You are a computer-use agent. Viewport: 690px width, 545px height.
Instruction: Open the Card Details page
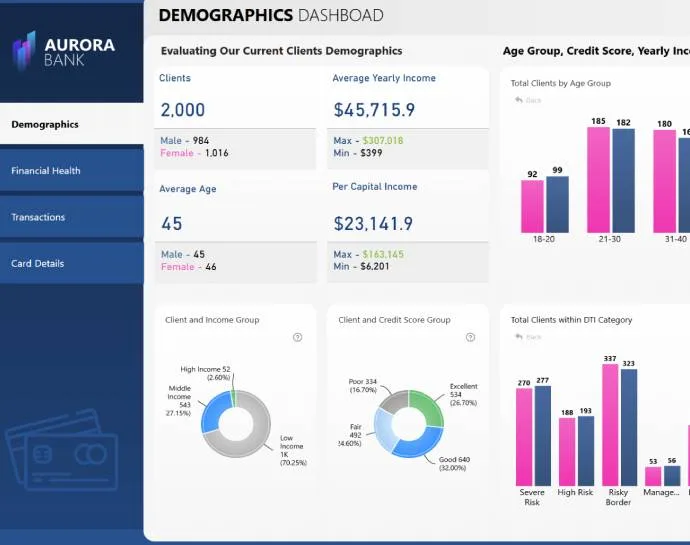(72, 263)
